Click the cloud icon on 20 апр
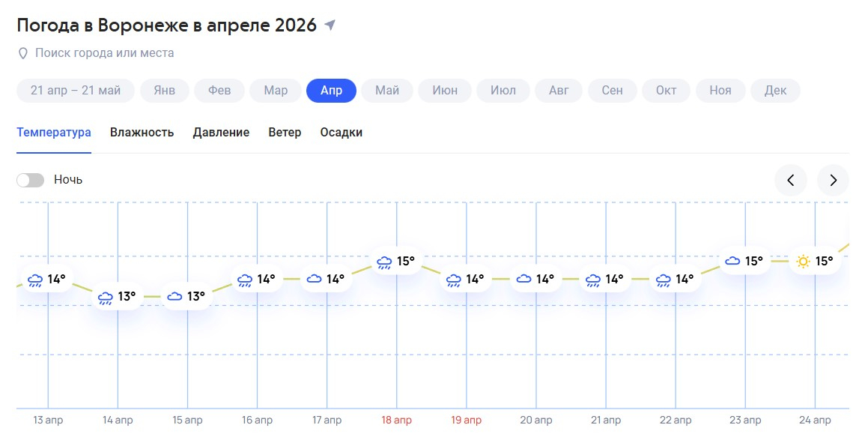 point(523,280)
